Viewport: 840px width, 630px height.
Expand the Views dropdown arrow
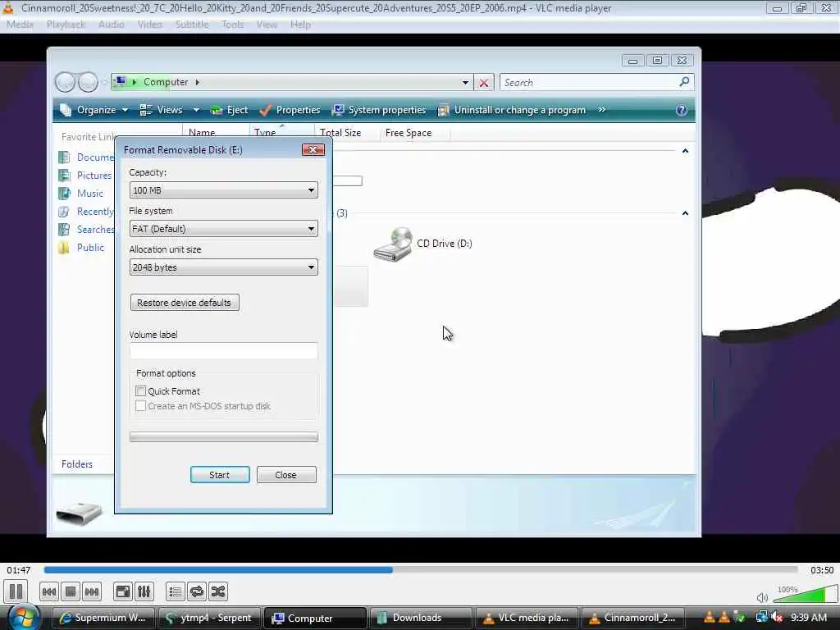pyautogui.click(x=196, y=110)
